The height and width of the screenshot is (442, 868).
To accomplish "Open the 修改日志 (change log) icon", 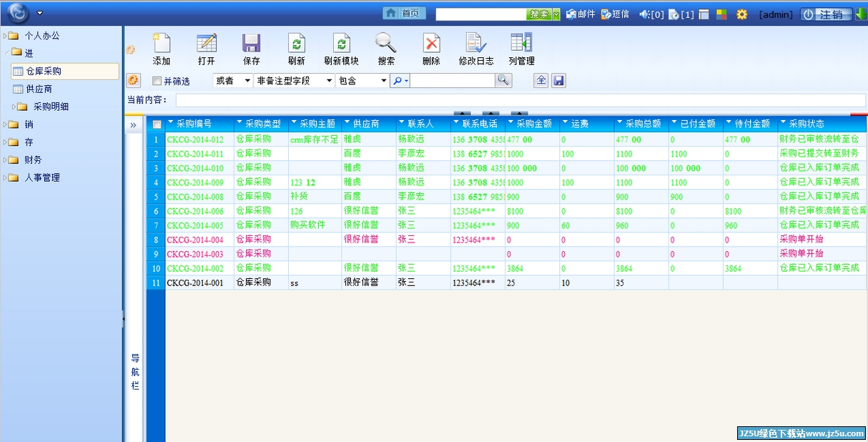I will coord(475,44).
